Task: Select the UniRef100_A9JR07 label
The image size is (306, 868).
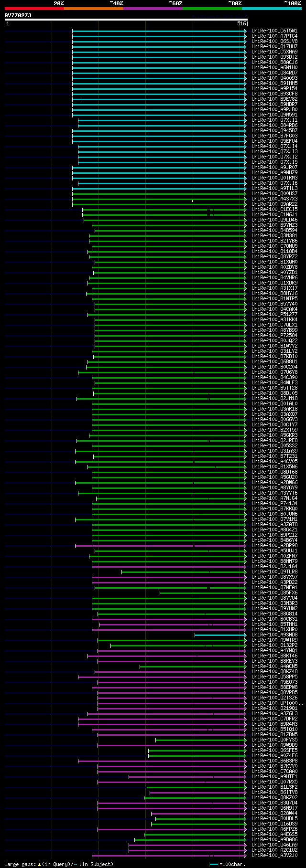Action: click(274, 168)
